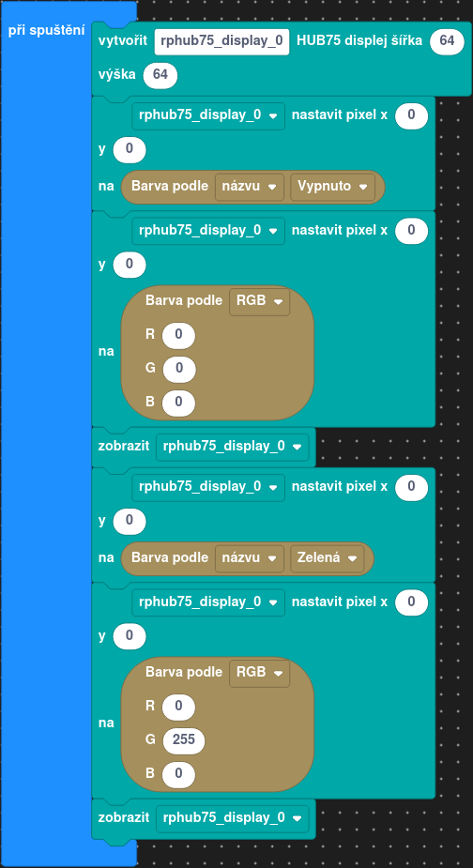Viewport: 473px width, 868px height.
Task: Open display dropdown in bottom zobrazit block
Action: [232, 818]
